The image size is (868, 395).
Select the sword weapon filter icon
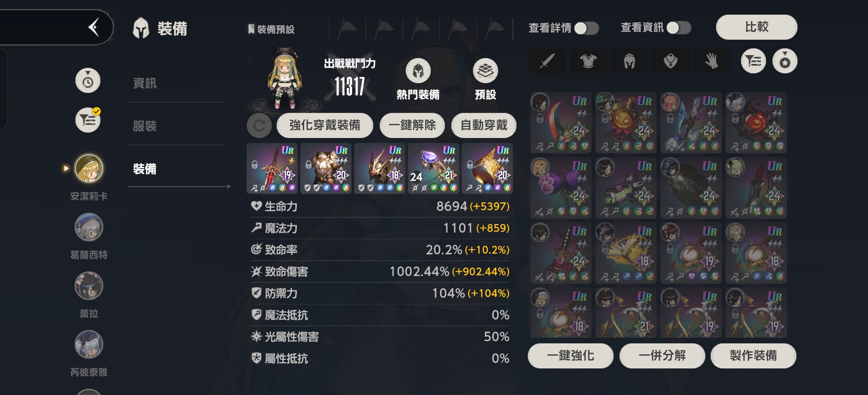pos(547,61)
